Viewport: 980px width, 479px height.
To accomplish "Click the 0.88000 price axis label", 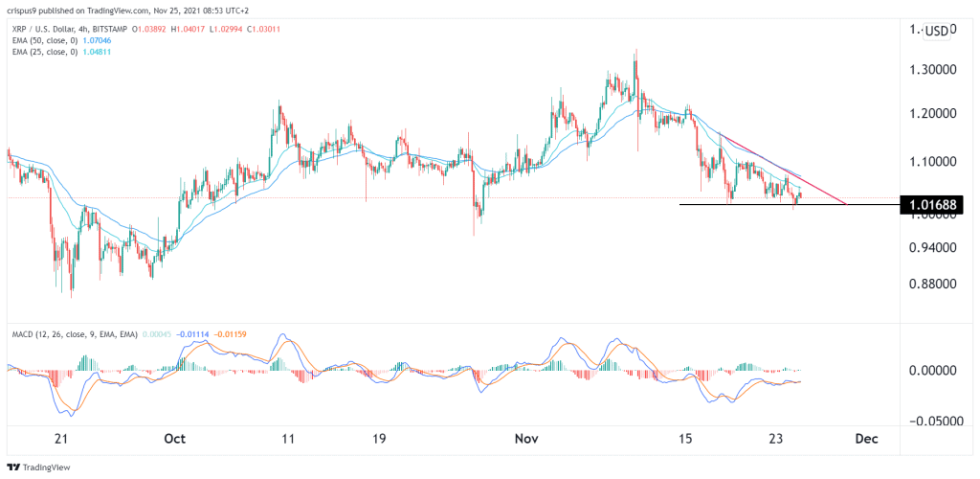I will (x=930, y=284).
